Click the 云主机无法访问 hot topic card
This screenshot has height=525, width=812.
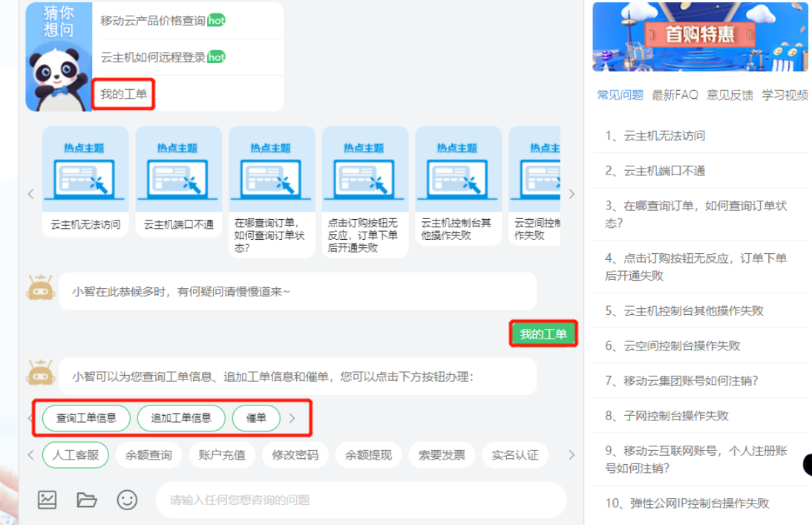click(x=85, y=182)
